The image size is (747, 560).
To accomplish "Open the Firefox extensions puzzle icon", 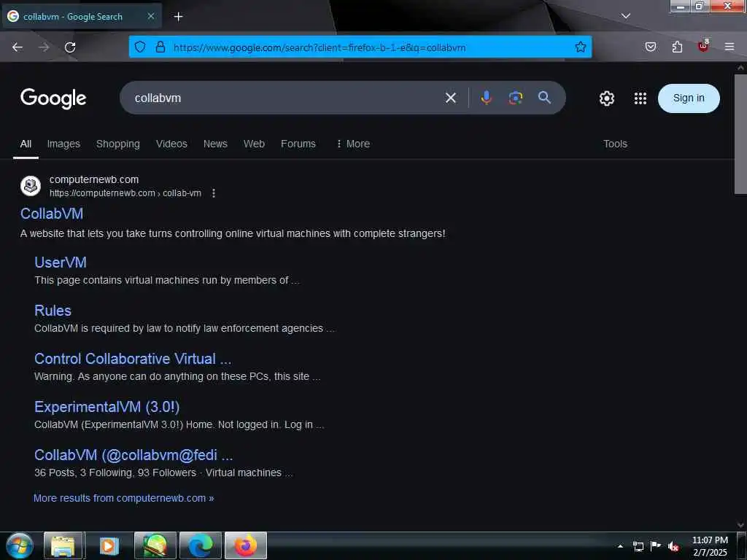I will [x=677, y=47].
